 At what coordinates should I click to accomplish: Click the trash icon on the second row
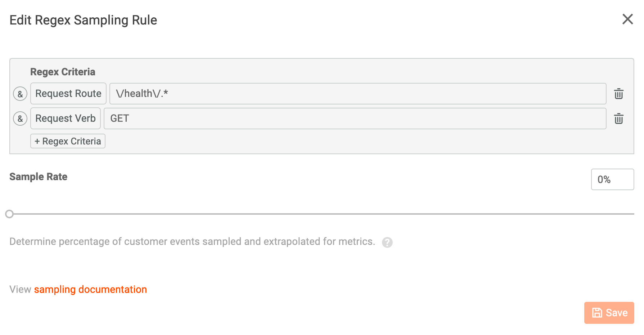[618, 119]
